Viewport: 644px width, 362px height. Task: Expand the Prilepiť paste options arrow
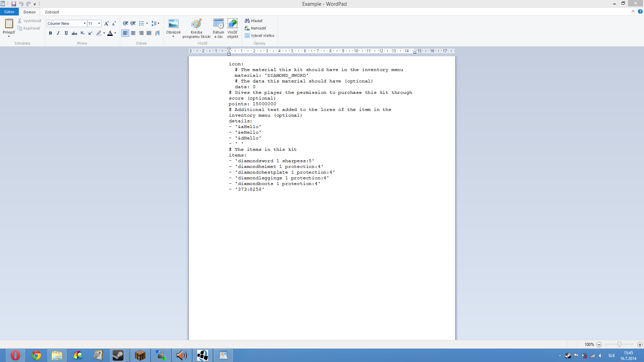(x=9, y=36)
